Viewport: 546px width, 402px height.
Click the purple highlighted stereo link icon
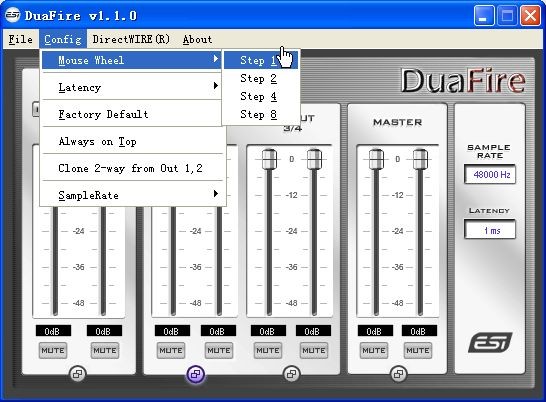(196, 374)
